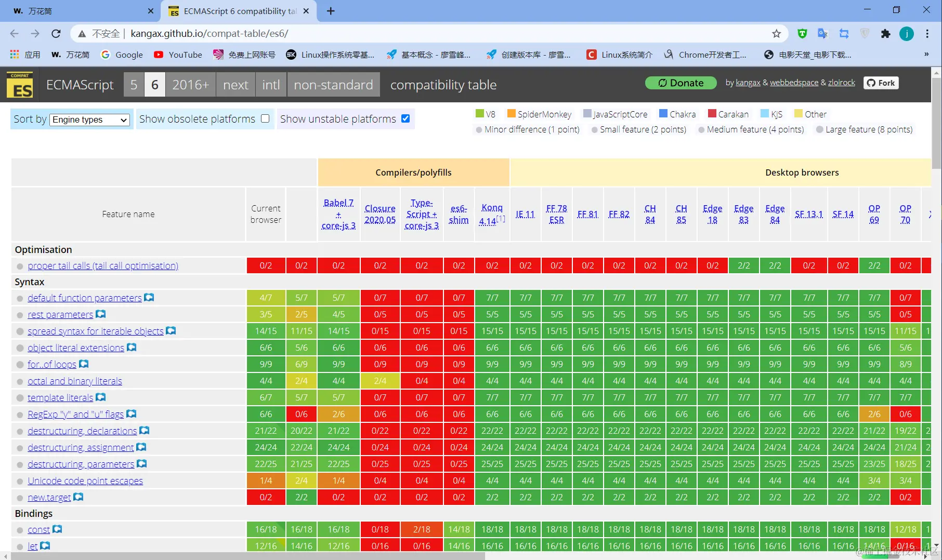Click icon next to RegExp y and u flags
The width and height of the screenshot is (942, 560).
[x=131, y=414]
